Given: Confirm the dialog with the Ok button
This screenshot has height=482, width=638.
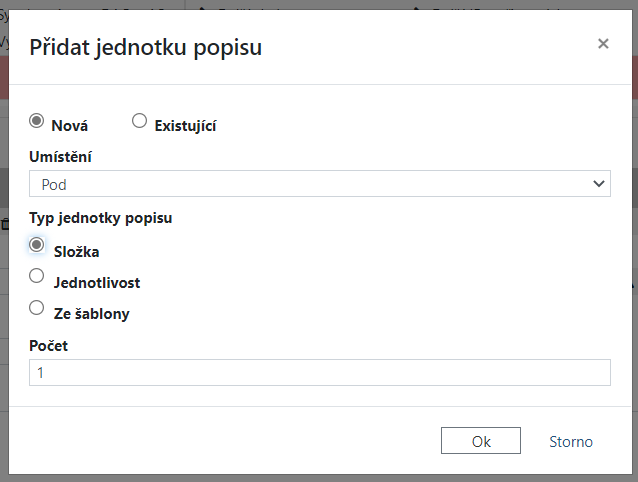Looking at the screenshot, I should [480, 441].
